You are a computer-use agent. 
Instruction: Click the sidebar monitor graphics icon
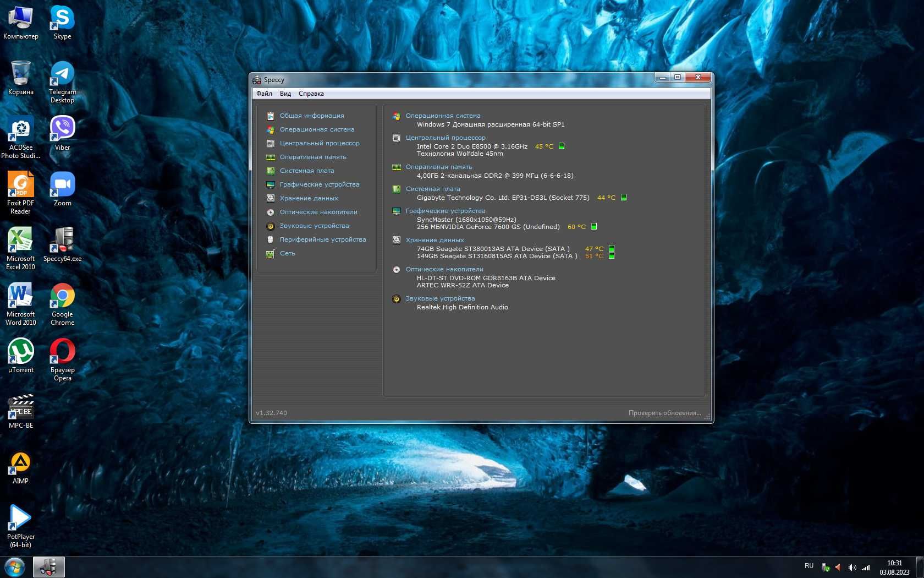click(270, 185)
